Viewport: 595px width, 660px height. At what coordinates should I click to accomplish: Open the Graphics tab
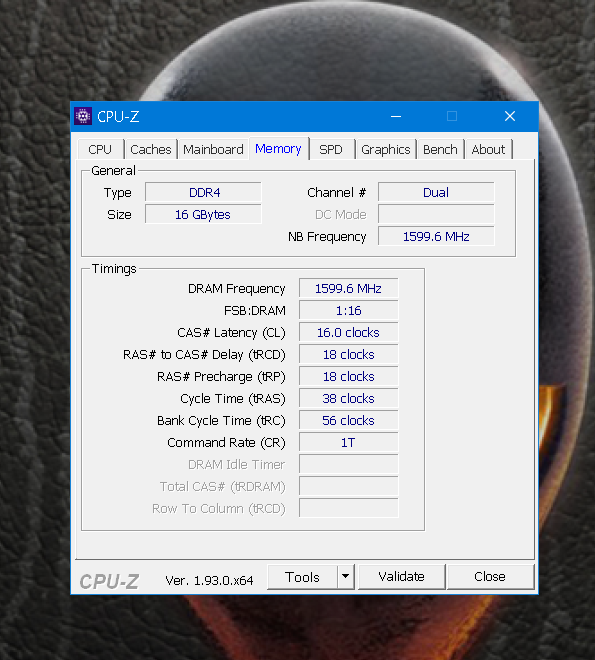pos(386,149)
